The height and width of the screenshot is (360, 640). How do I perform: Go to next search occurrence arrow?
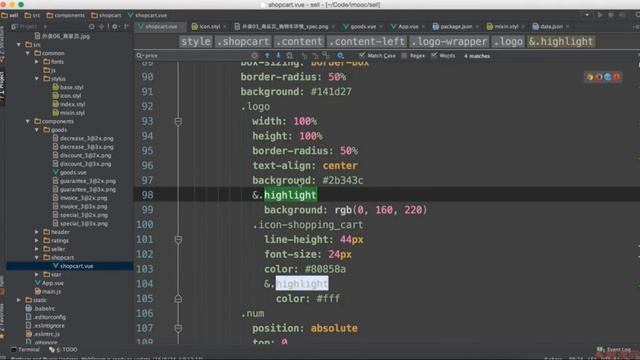point(278,56)
